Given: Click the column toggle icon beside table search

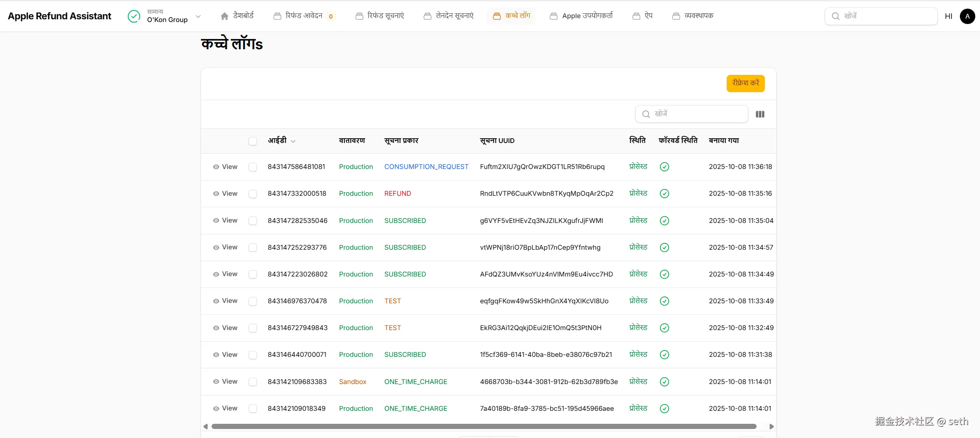Looking at the screenshot, I should coord(760,114).
